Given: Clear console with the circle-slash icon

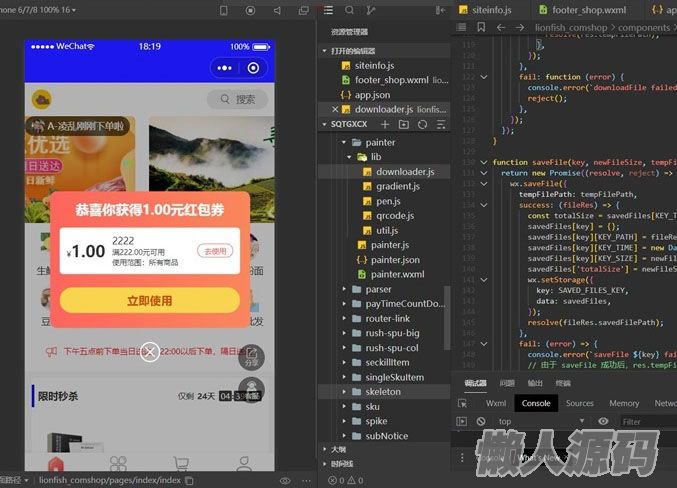Looking at the screenshot, I should [481, 421].
